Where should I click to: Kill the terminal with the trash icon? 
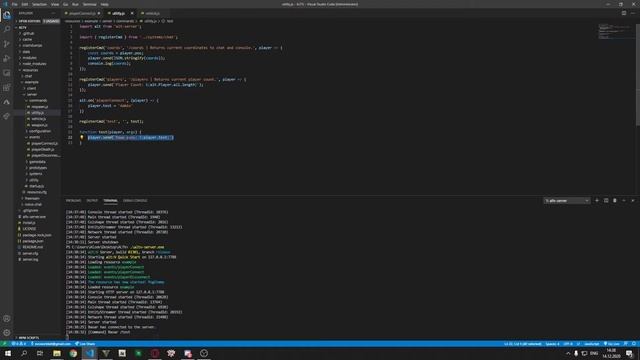tap(615, 200)
